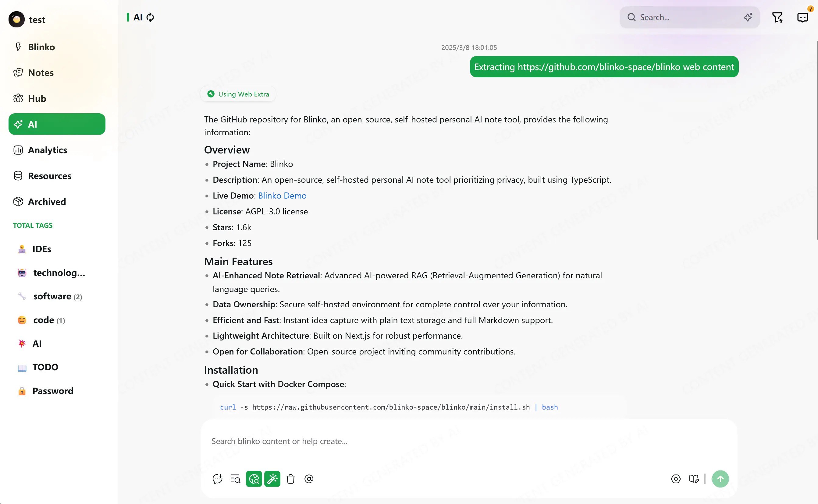The height and width of the screenshot is (504, 818).
Task: Select the AI sidebar item
Action: pyautogui.click(x=57, y=124)
